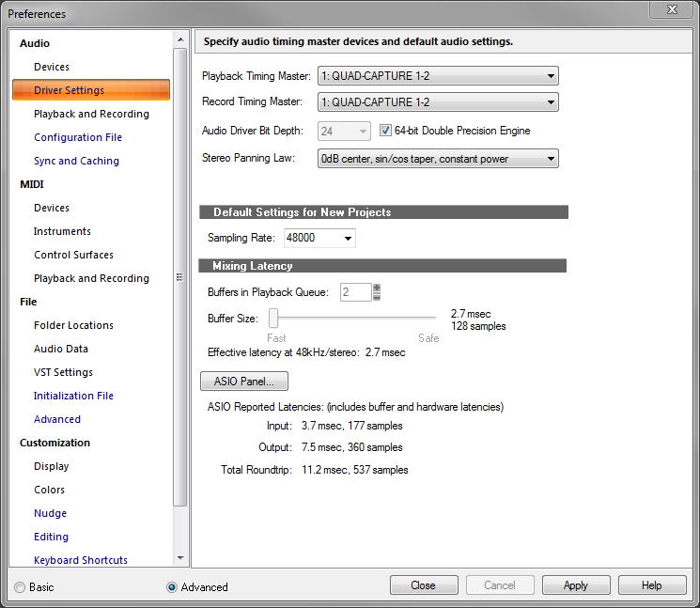Viewport: 700px width, 608px height.
Task: Select the Basic radio button
Action: 20,587
